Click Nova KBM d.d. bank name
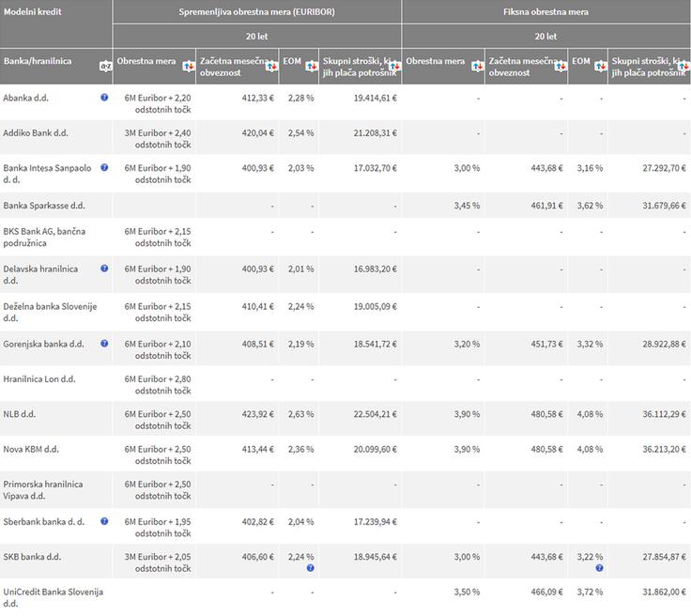691x616 pixels. point(31,449)
